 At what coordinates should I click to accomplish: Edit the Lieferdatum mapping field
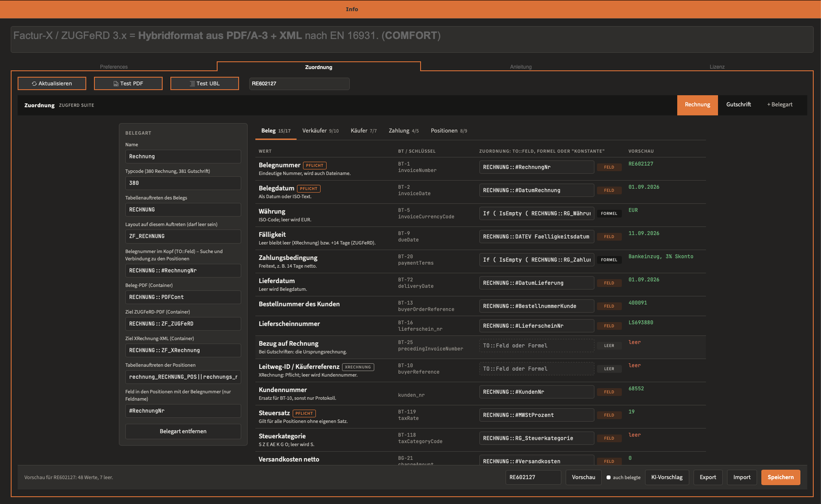coord(536,283)
